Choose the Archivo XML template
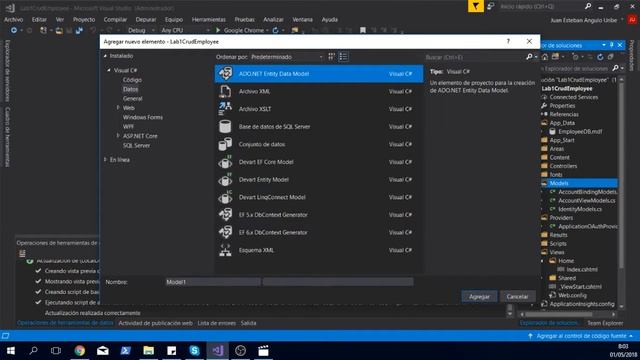 319,91
